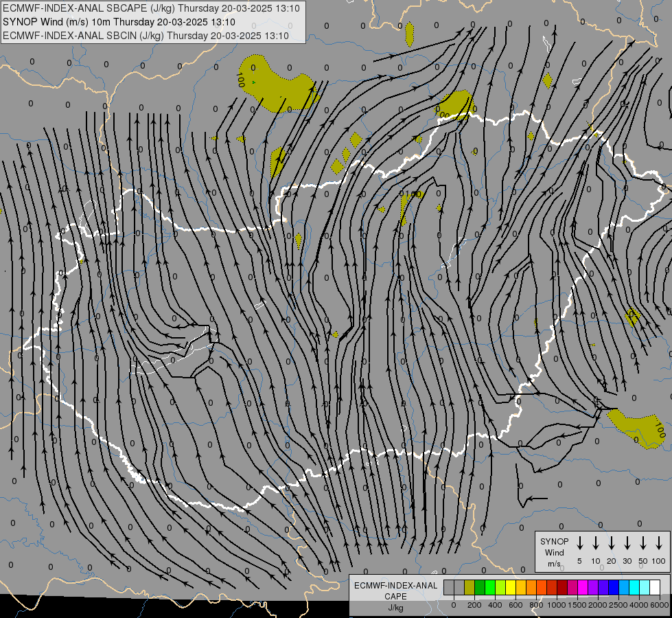Screen dimensions: 672x618
Task: Click the 'm/s' unit in wind legend
Action: pos(554,564)
